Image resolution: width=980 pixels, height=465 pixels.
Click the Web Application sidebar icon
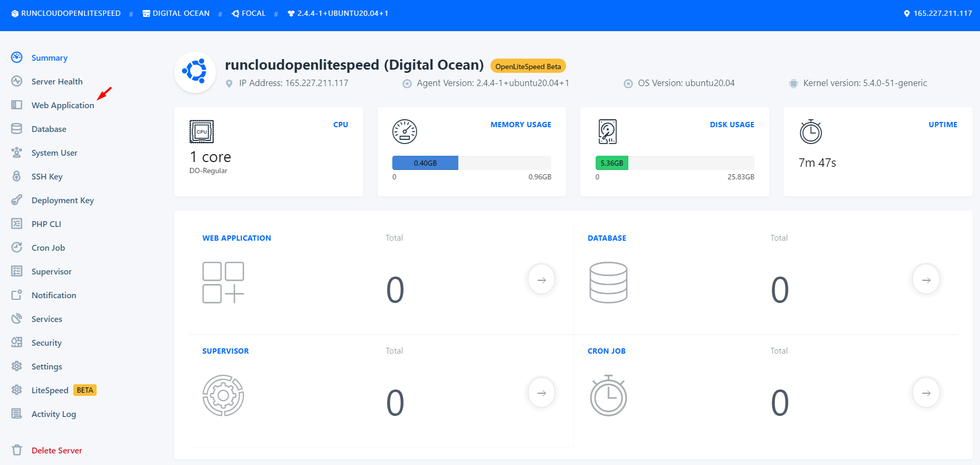point(17,105)
